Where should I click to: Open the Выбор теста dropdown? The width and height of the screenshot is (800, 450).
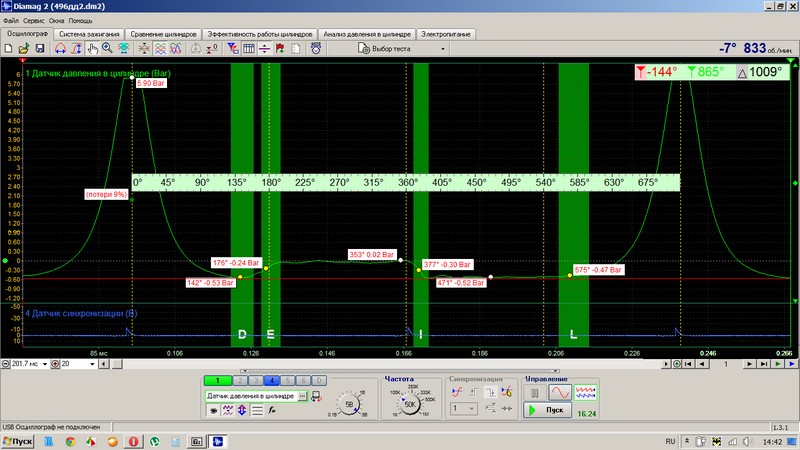tap(402, 48)
